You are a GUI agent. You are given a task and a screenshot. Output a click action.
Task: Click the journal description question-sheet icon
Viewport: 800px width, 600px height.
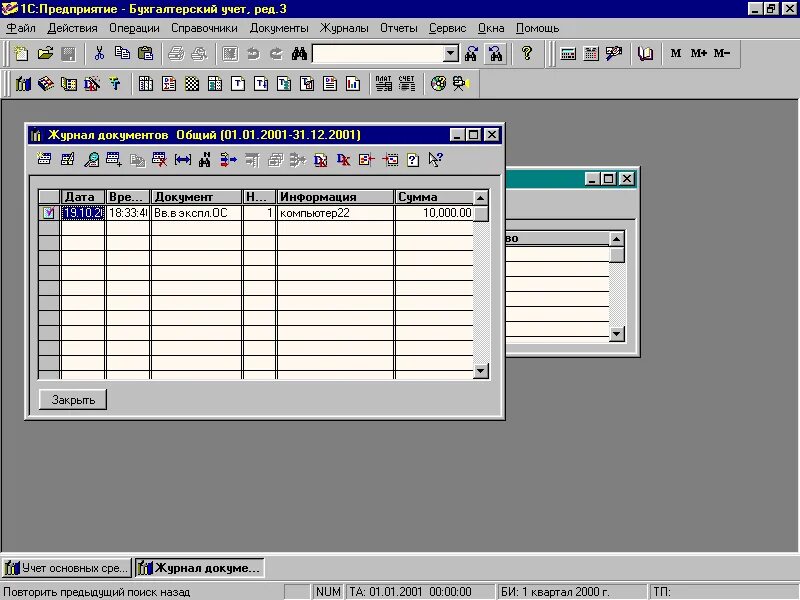click(413, 160)
